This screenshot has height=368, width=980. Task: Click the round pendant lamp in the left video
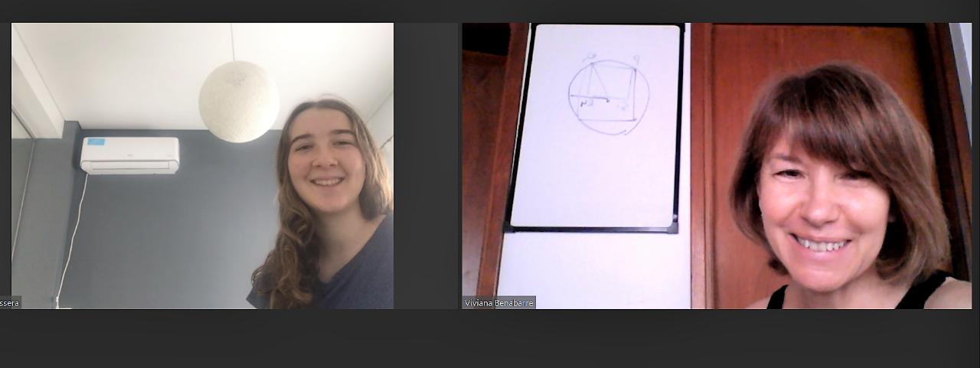click(239, 101)
